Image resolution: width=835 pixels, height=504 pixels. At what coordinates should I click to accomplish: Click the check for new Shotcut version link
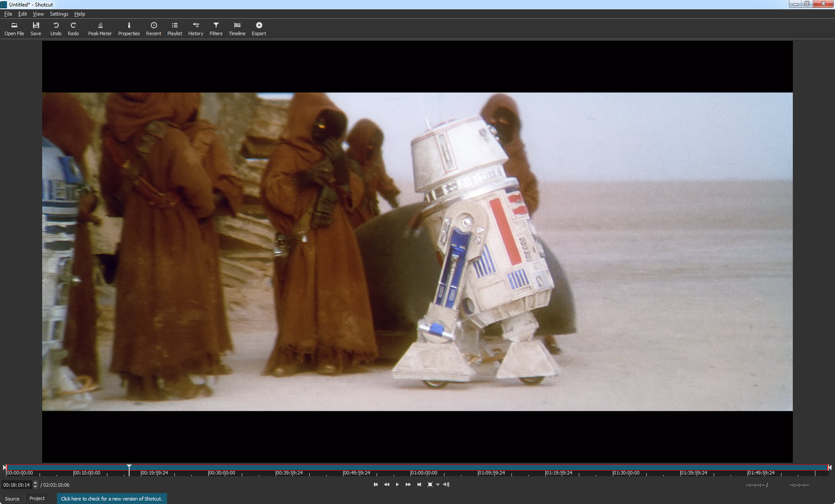(x=112, y=499)
